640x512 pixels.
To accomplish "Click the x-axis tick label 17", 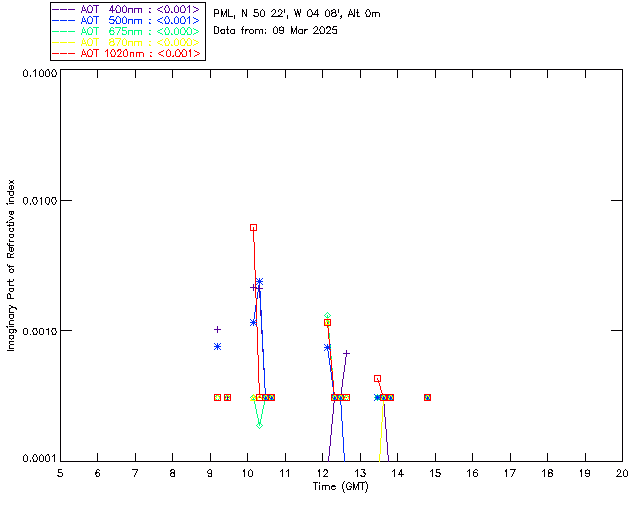I will pyautogui.click(x=510, y=473).
